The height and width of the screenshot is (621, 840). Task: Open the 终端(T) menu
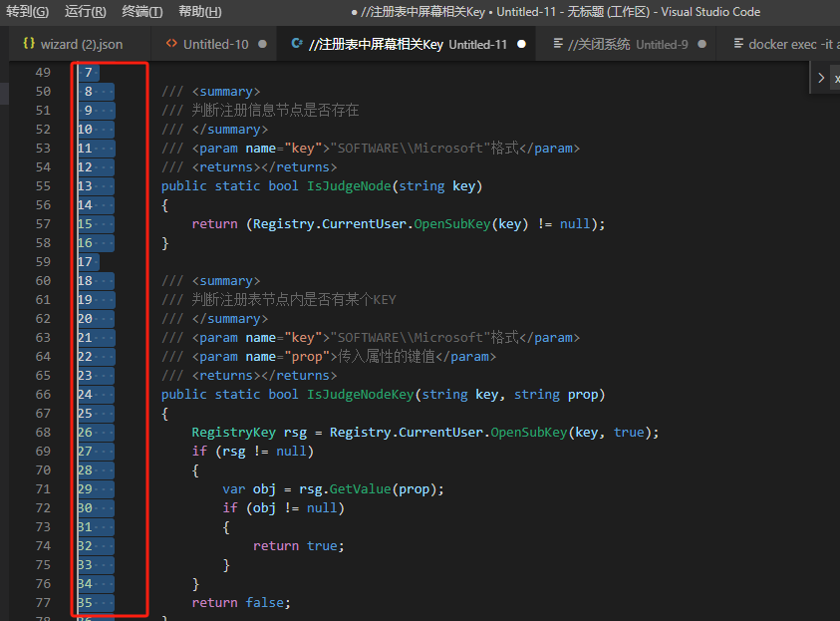coord(142,12)
